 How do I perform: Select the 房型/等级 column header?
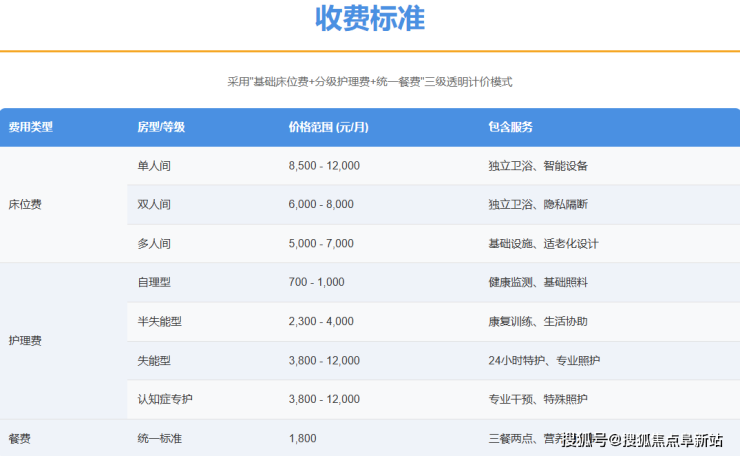(160, 127)
